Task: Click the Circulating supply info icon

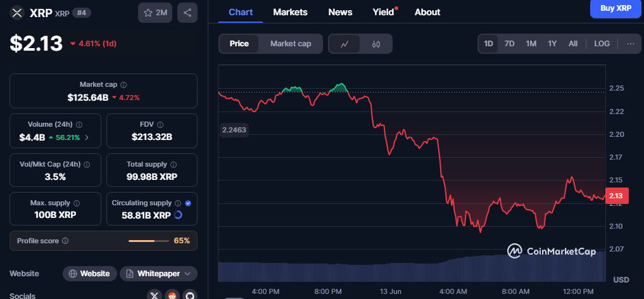Action: (178, 203)
